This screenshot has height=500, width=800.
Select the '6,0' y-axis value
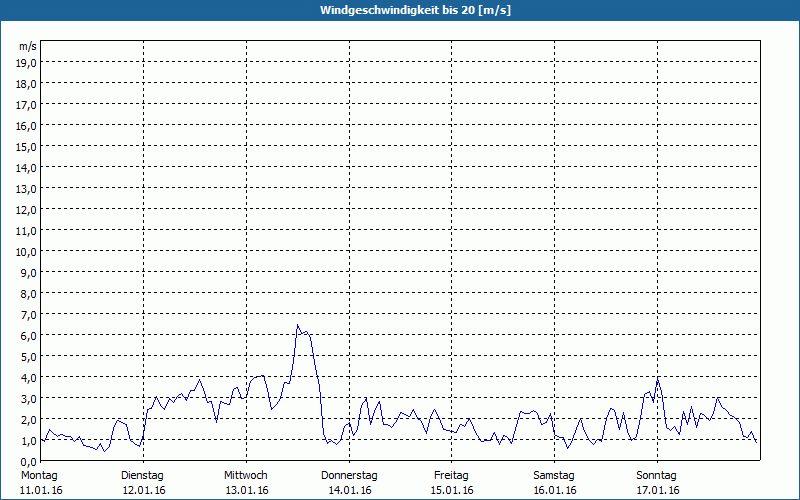[x=29, y=336]
